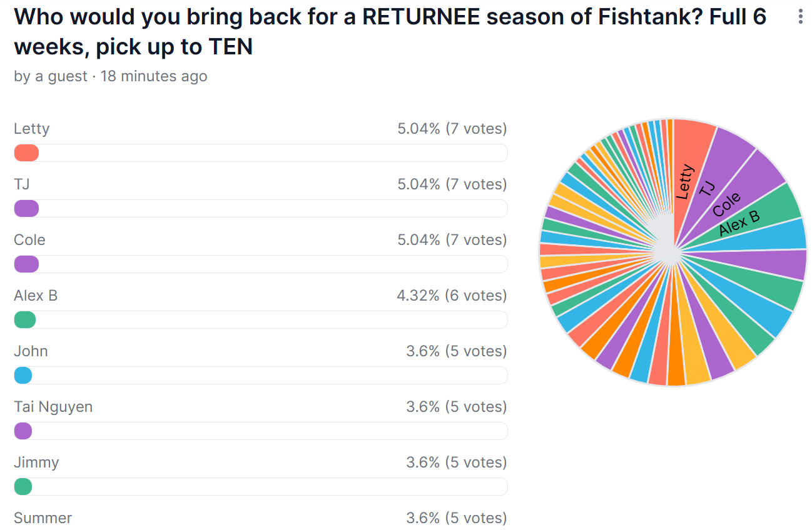Viewport: 812px width, 530px height.
Task: Click the Summer option label
Action: tap(43, 518)
